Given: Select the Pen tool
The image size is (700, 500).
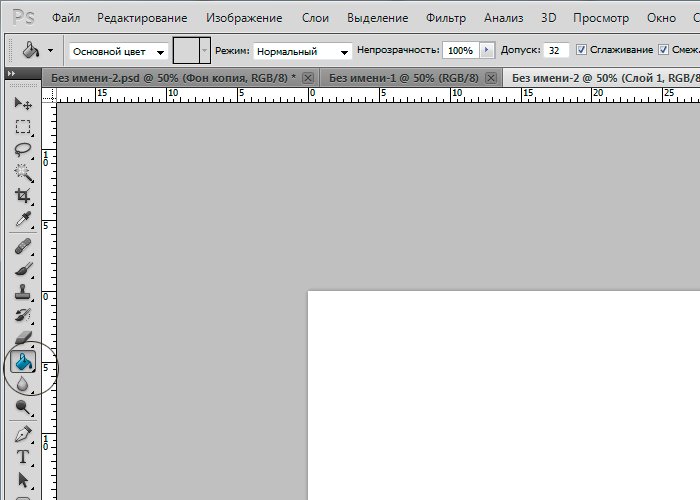Looking at the screenshot, I should (x=22, y=434).
